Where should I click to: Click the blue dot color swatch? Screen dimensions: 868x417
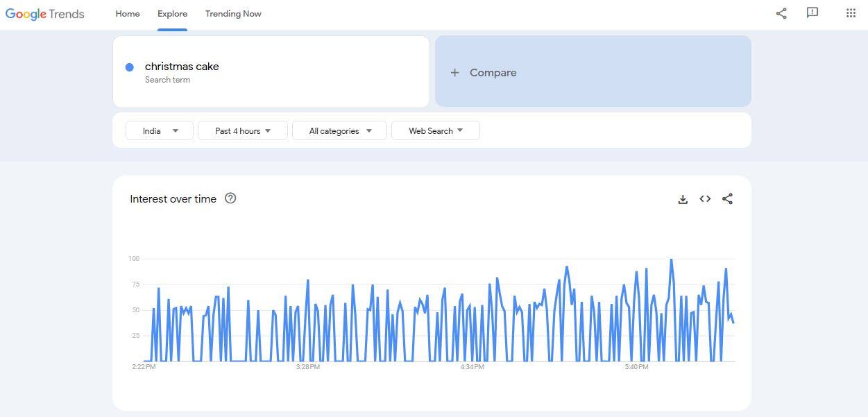129,67
